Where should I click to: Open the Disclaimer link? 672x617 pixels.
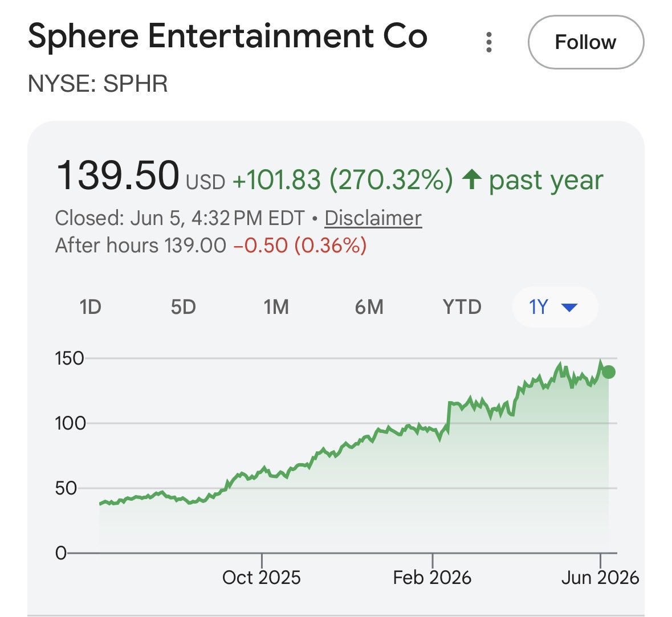click(373, 218)
